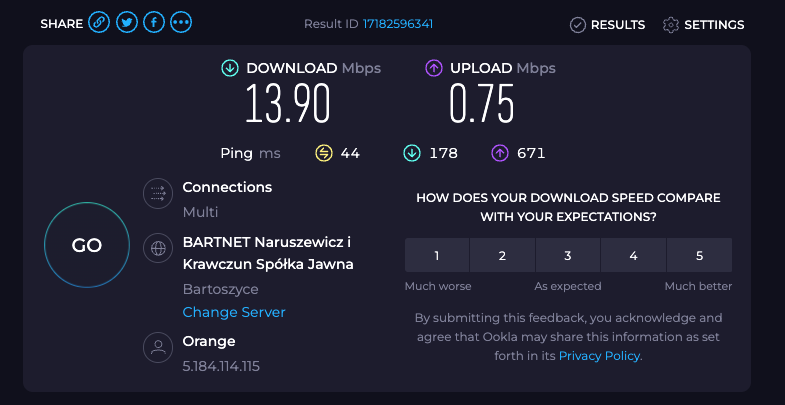Start a new test with GO
This screenshot has height=405, width=785.
coord(87,245)
